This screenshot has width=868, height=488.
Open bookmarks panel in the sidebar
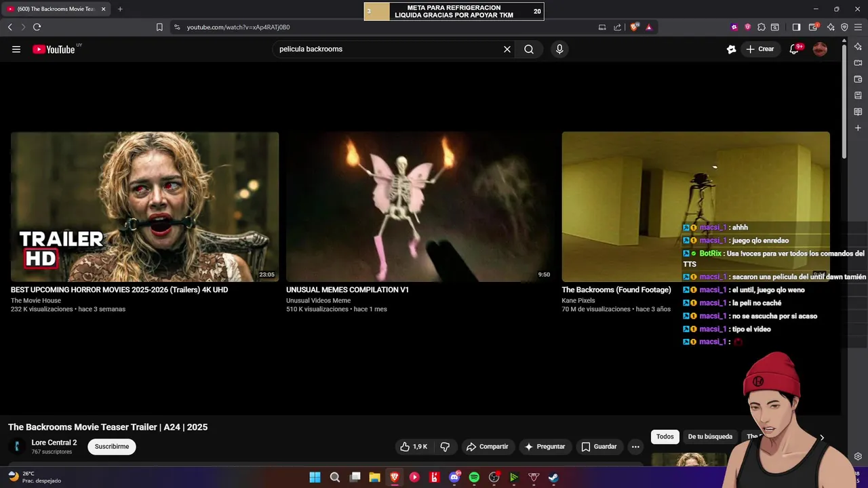858,96
